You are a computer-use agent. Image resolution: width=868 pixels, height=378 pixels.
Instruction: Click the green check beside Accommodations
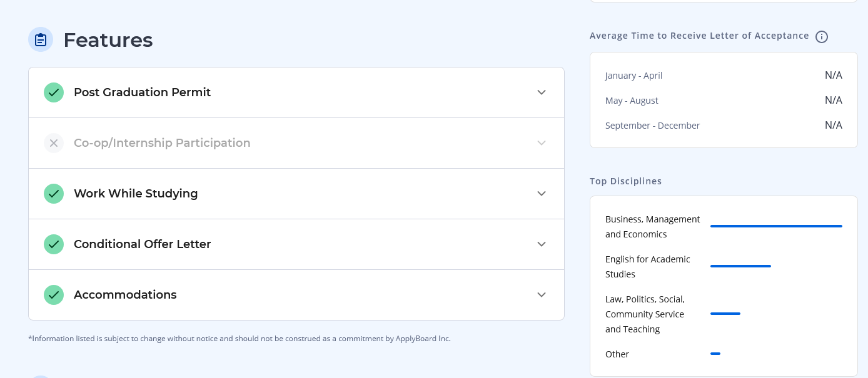click(x=54, y=295)
